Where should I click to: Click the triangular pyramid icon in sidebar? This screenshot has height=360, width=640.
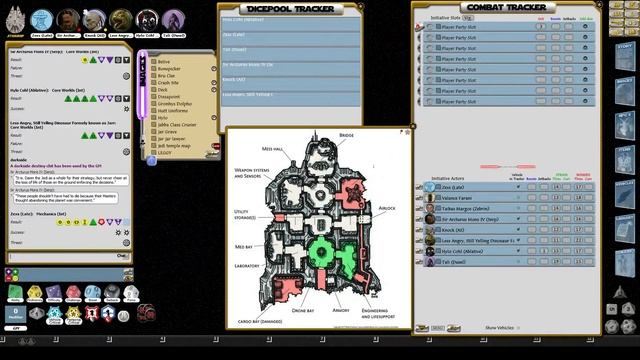[620, 292]
